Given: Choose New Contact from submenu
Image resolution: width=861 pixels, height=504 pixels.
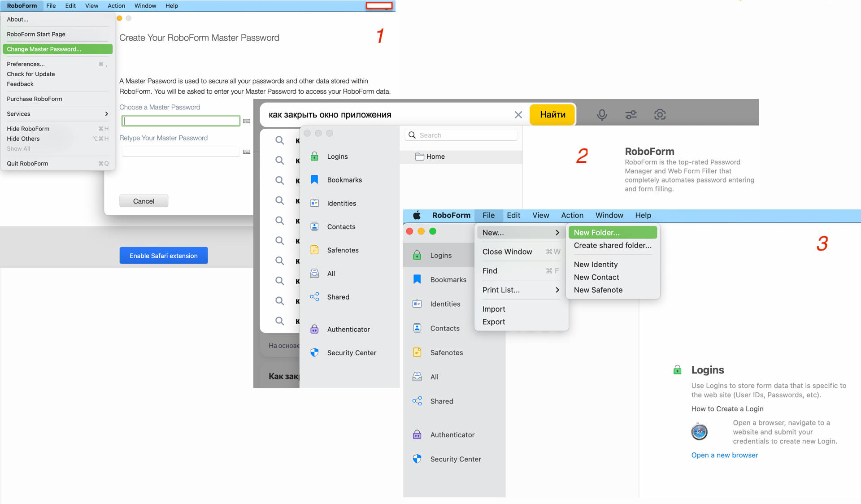Looking at the screenshot, I should [x=613, y=278].
